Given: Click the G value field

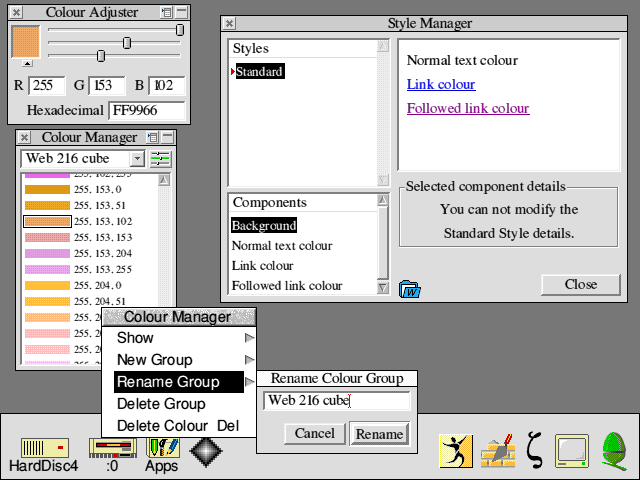Looking at the screenshot, I should [x=107, y=85].
